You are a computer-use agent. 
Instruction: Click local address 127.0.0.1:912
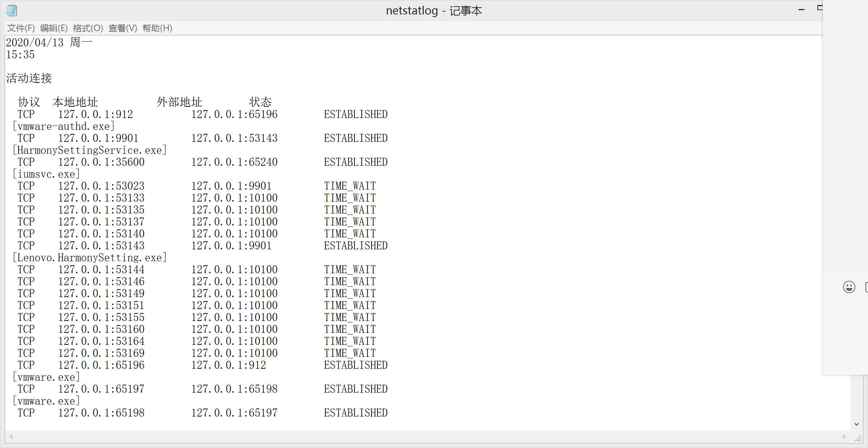click(95, 114)
